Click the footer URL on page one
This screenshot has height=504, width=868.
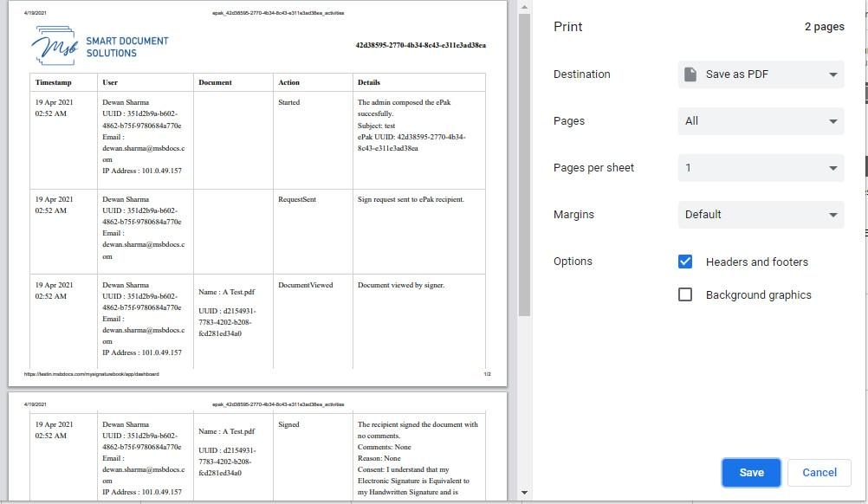[x=91, y=374]
